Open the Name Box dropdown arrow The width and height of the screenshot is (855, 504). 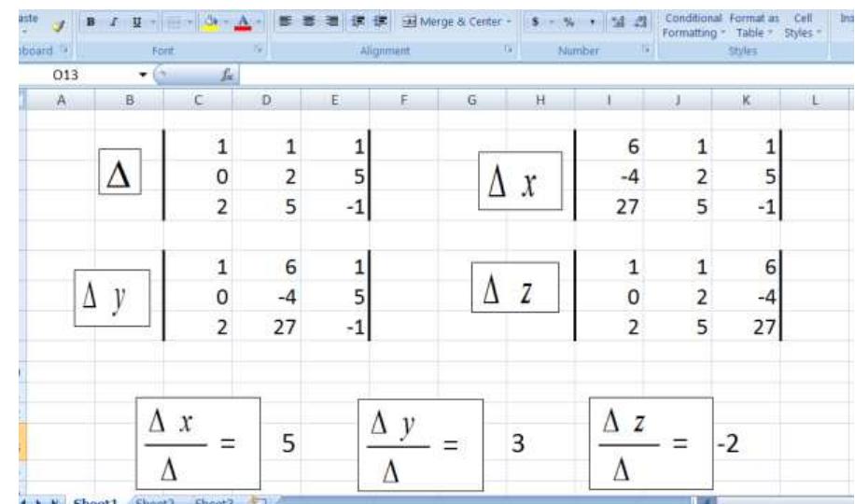pos(143,75)
